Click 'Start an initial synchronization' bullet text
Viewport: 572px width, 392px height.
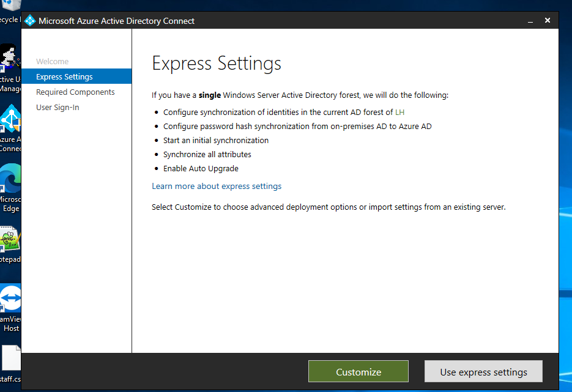point(216,141)
